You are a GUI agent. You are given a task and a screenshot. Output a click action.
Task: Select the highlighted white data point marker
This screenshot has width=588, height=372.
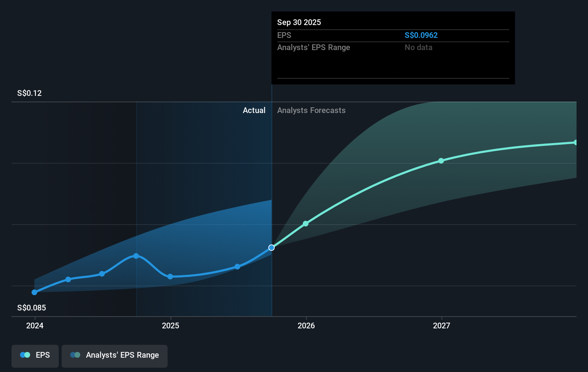click(x=271, y=247)
